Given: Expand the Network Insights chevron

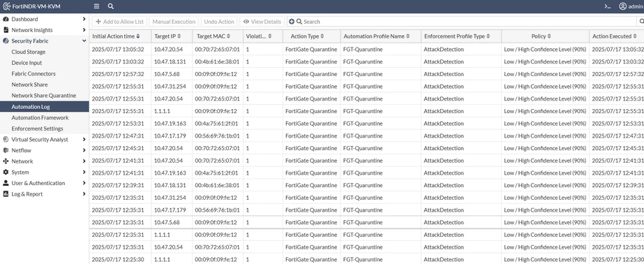Looking at the screenshot, I should click(84, 30).
